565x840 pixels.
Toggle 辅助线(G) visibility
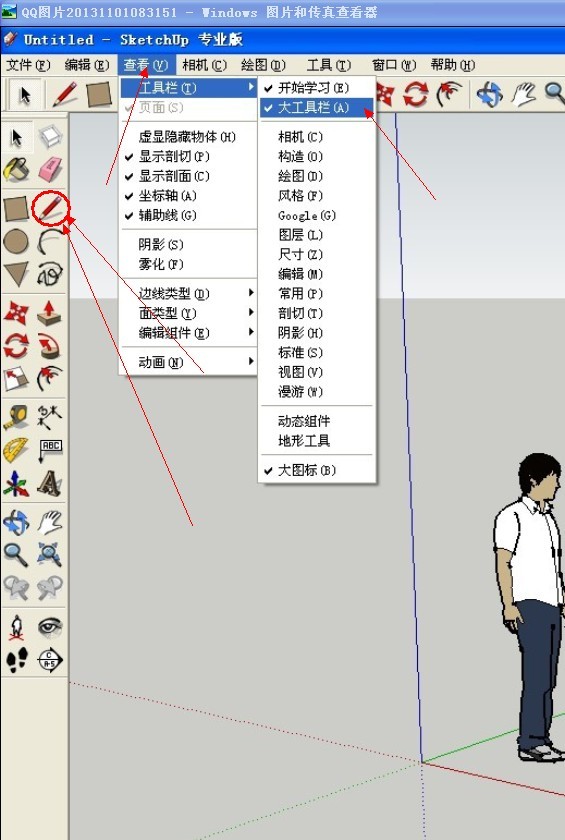pos(189,215)
